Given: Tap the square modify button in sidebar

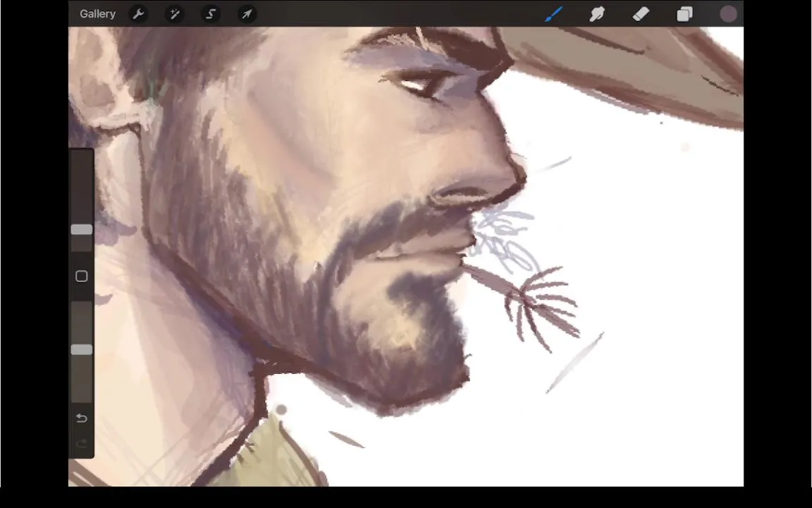Looking at the screenshot, I should (x=81, y=277).
